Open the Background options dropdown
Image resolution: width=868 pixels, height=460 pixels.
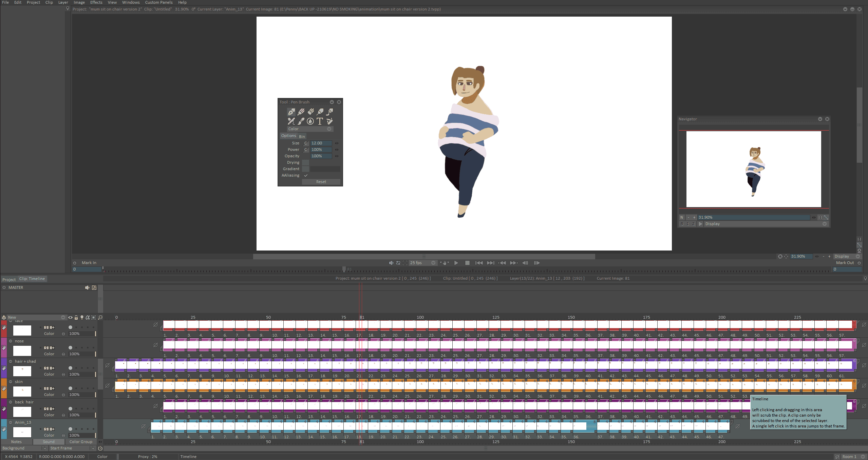43,448
